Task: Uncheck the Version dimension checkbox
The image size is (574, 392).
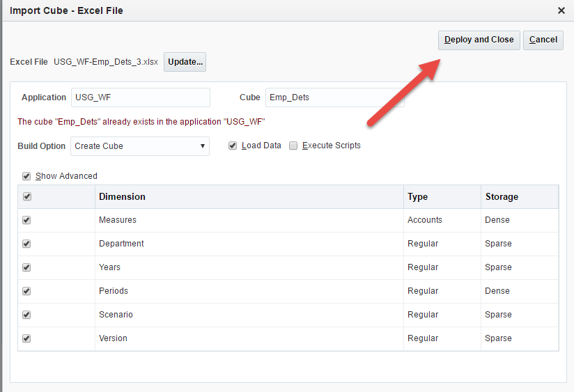Action: click(x=26, y=338)
